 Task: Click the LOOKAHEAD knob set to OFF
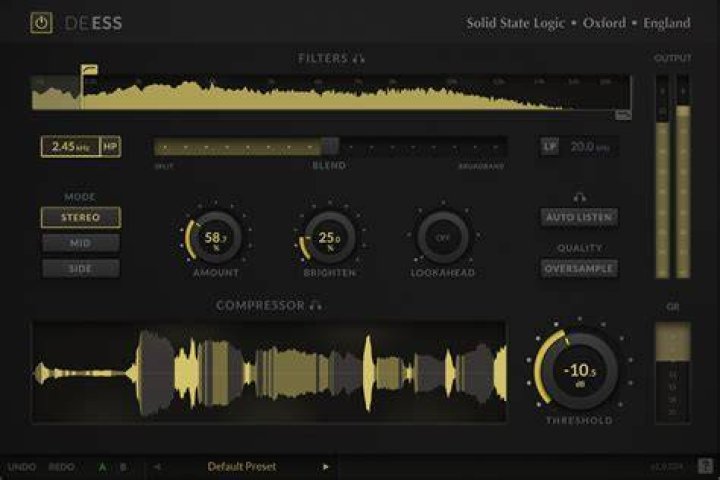(x=443, y=237)
